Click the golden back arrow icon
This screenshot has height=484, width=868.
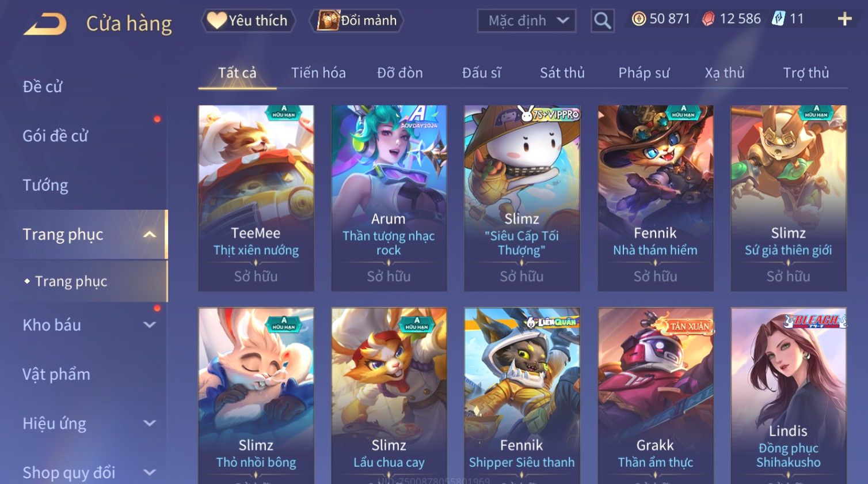coord(45,24)
